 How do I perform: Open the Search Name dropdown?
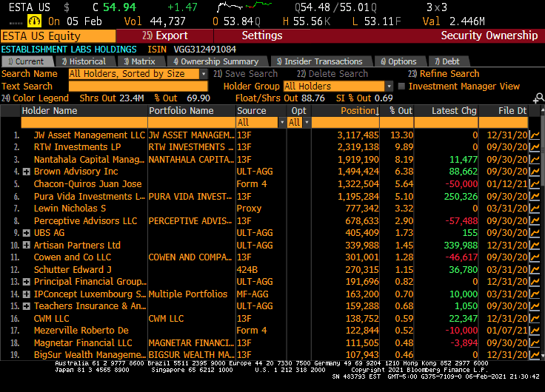coord(204,74)
